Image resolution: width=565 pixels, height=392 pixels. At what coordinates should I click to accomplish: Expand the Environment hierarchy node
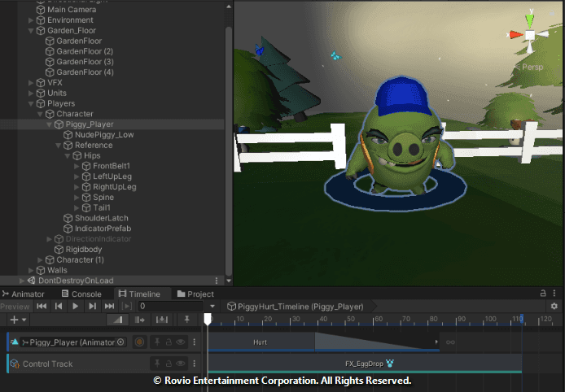tap(31, 20)
